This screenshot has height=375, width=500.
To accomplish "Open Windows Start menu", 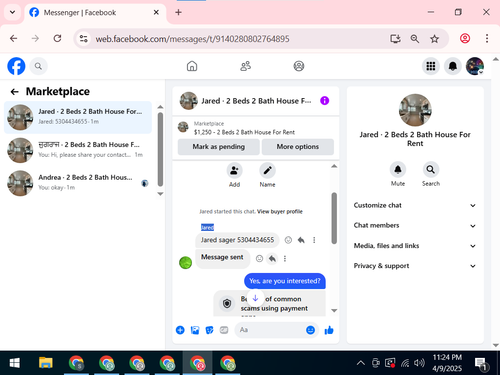I will (x=14, y=363).
